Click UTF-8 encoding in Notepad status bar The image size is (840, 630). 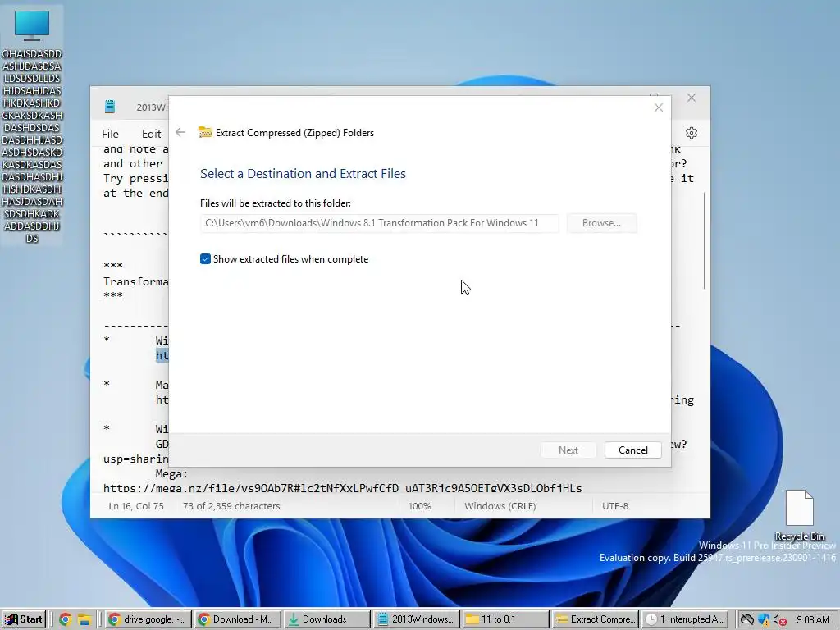(615, 506)
